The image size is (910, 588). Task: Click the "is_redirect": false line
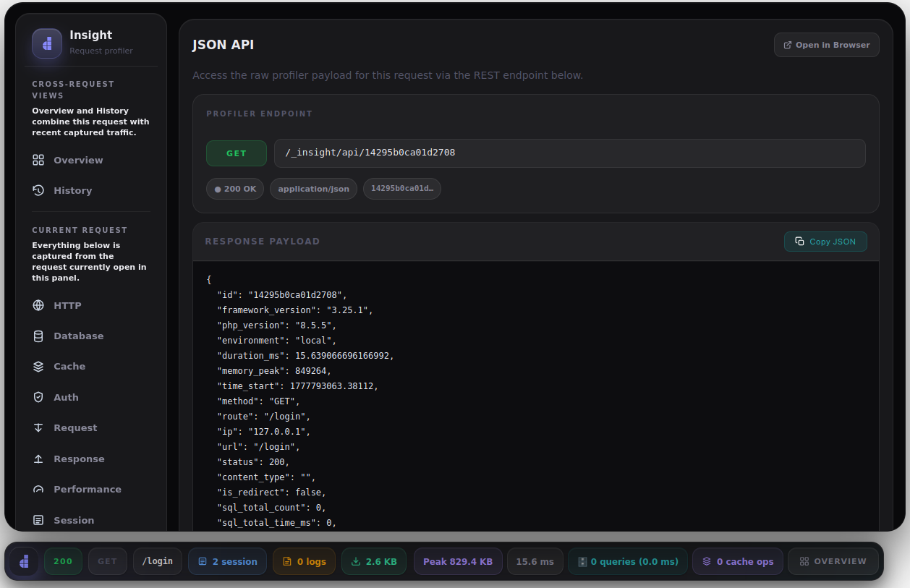tap(272, 493)
